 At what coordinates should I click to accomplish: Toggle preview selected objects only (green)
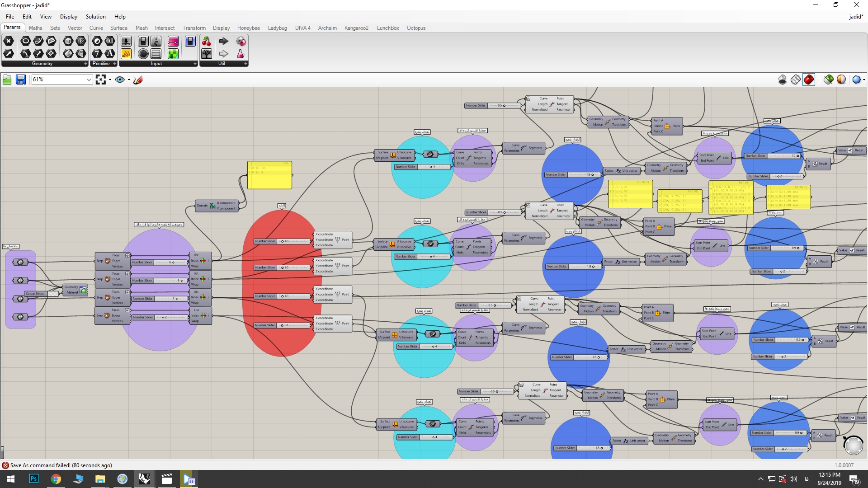coord(828,80)
